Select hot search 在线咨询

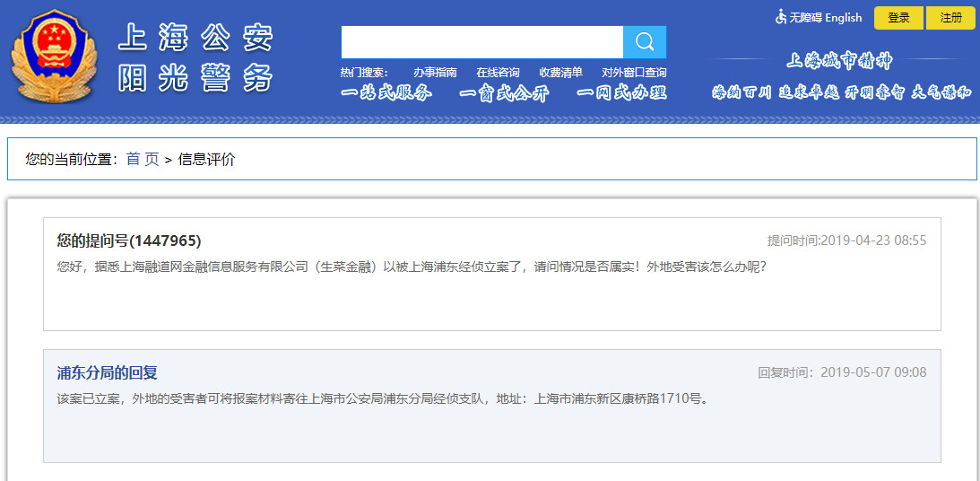(498, 72)
